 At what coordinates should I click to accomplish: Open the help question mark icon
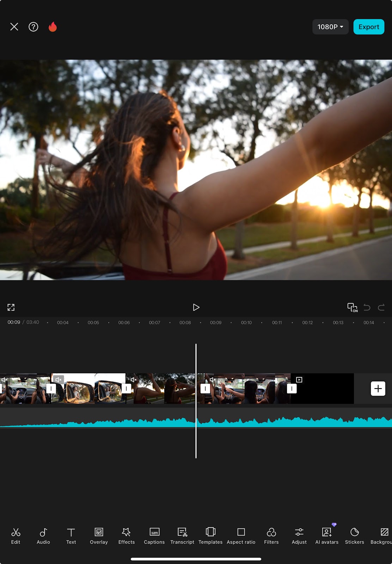pos(33,27)
